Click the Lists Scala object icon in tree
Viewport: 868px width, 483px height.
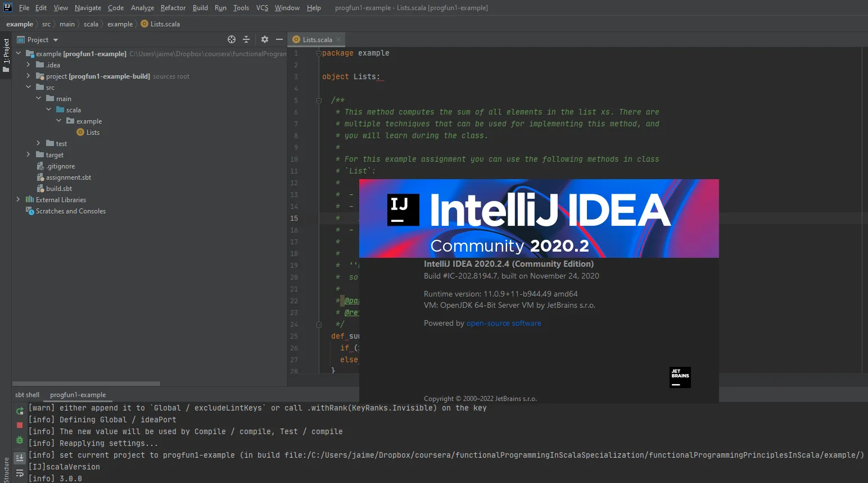pos(80,133)
